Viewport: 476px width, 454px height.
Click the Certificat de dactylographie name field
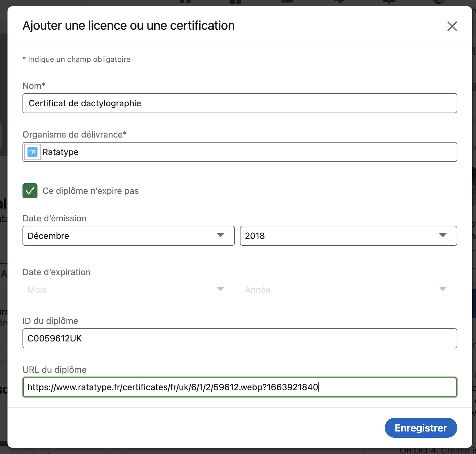point(240,103)
